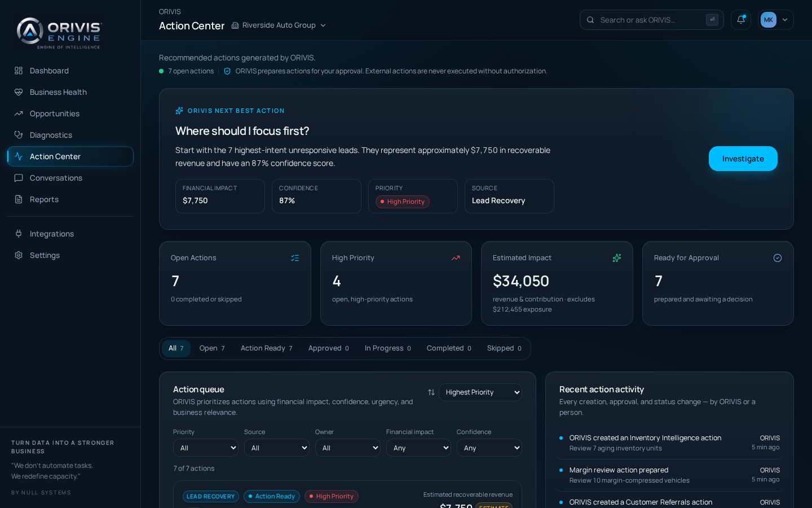Switch to the Skipped tab
Viewport: 812px width, 508px height.
click(x=504, y=348)
